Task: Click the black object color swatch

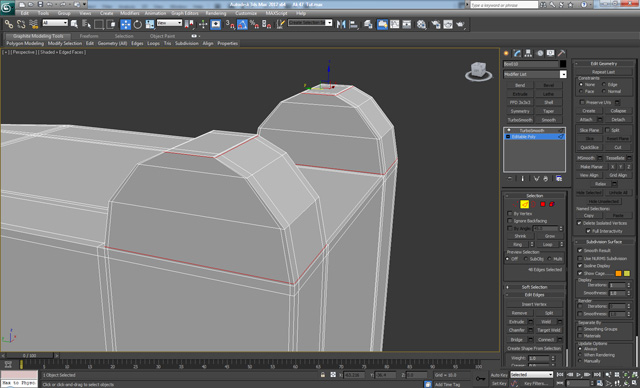Action: point(563,64)
